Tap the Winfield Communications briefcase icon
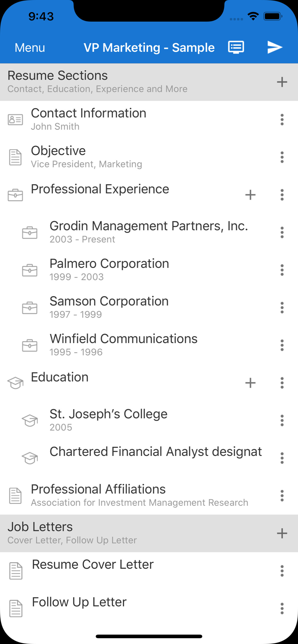298x644 pixels. tap(30, 346)
